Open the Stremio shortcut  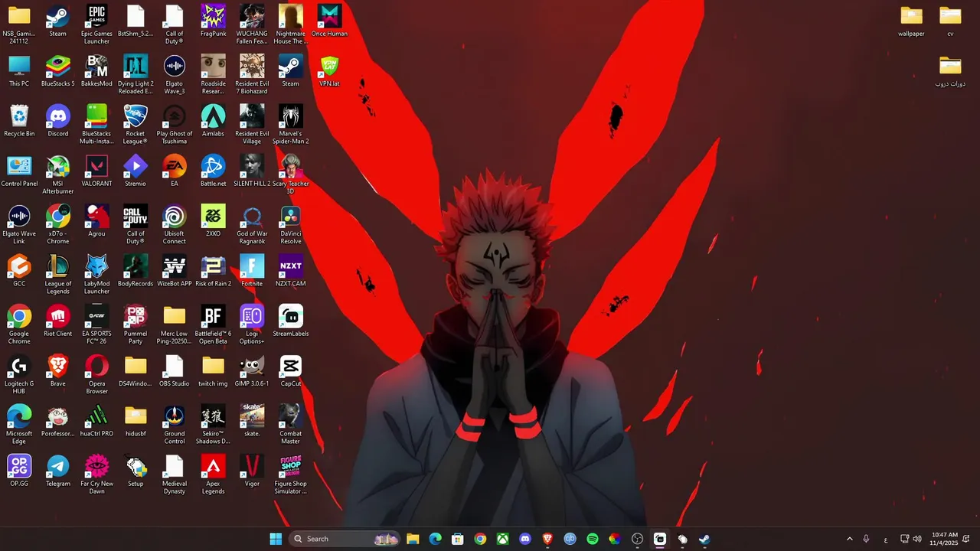[x=136, y=171]
